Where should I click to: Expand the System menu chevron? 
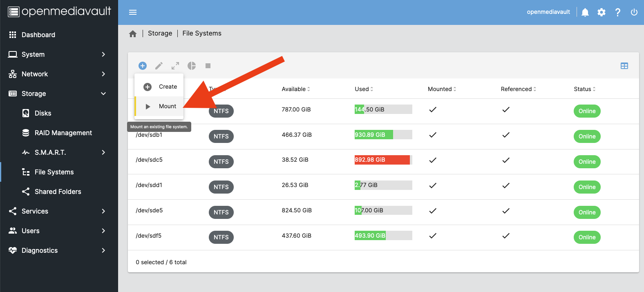point(103,54)
